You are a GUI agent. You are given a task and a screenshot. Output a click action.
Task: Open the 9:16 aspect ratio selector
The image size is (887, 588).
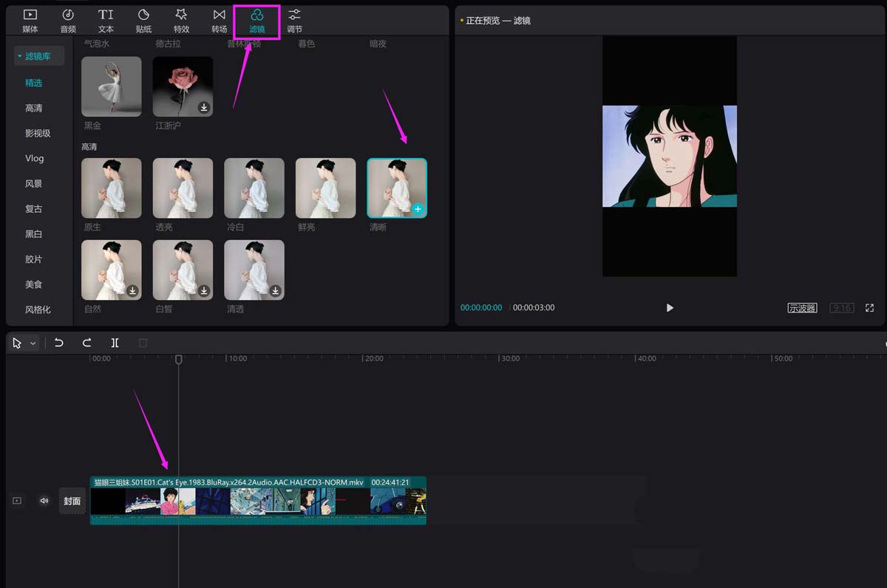tap(841, 308)
